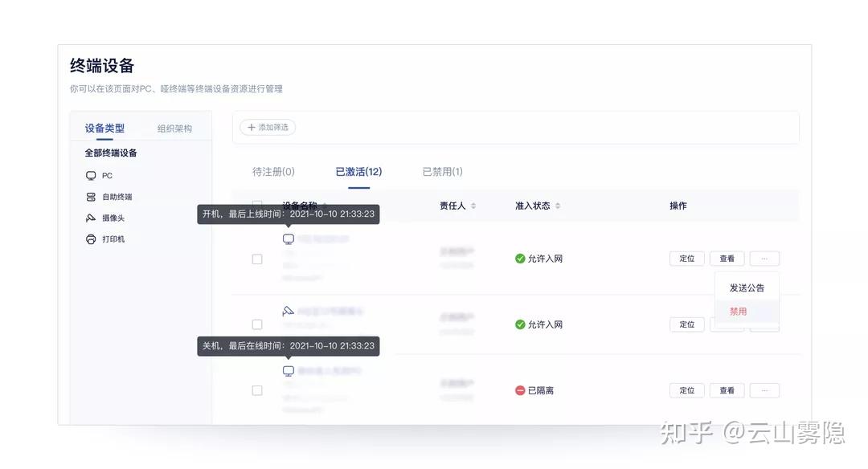868x469 pixels.
Task: Click the 自助终端 server icon
Action: pos(91,197)
